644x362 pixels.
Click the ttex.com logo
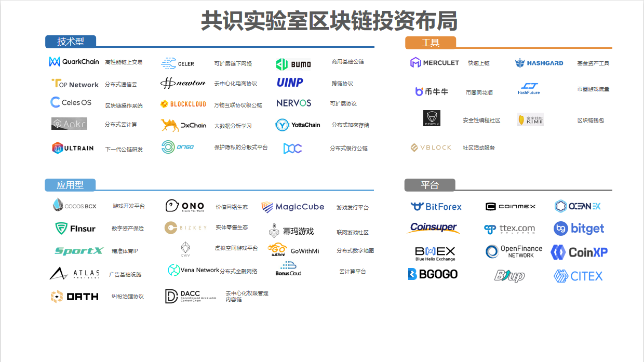coord(509,229)
